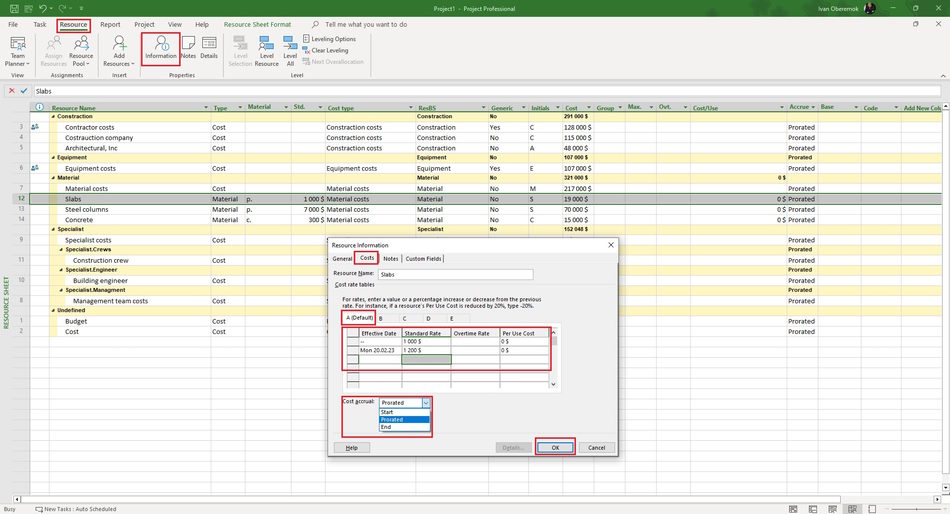
Task: Collapse Undefined group row
Action: [x=53, y=310]
